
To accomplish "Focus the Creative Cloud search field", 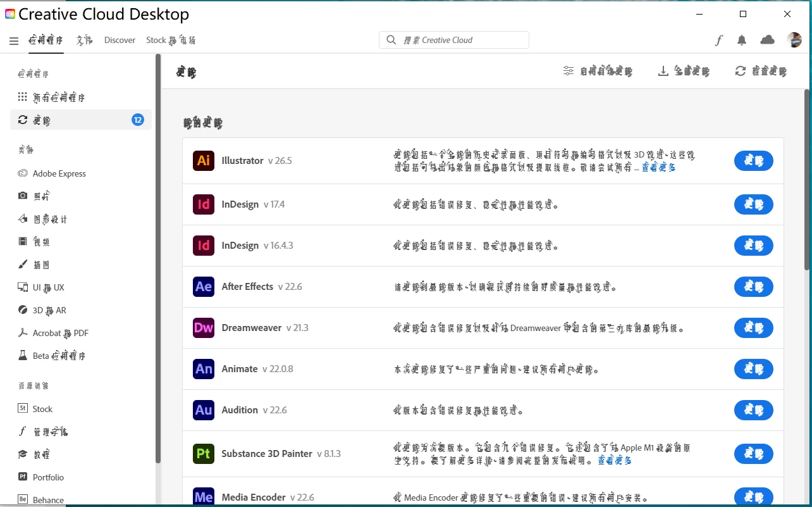I will click(x=454, y=40).
